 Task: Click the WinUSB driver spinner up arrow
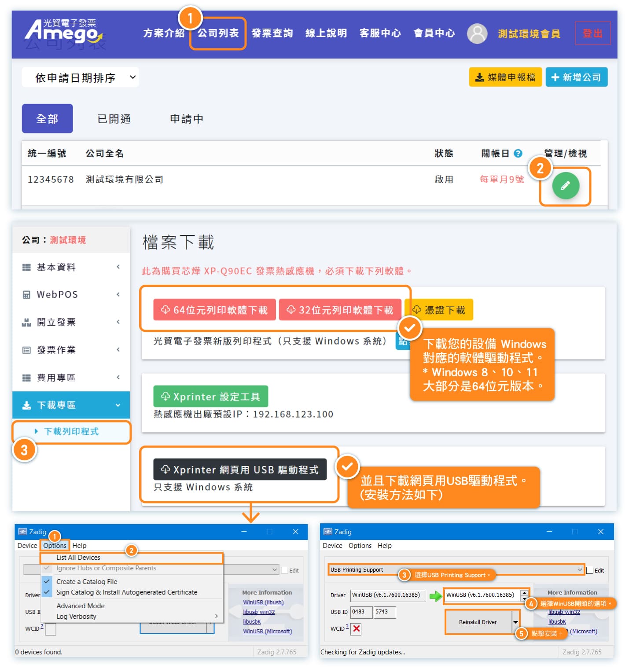[524, 592]
